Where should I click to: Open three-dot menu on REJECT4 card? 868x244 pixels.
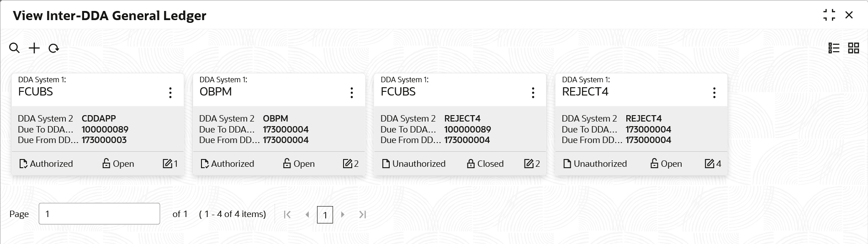pyautogui.click(x=714, y=93)
